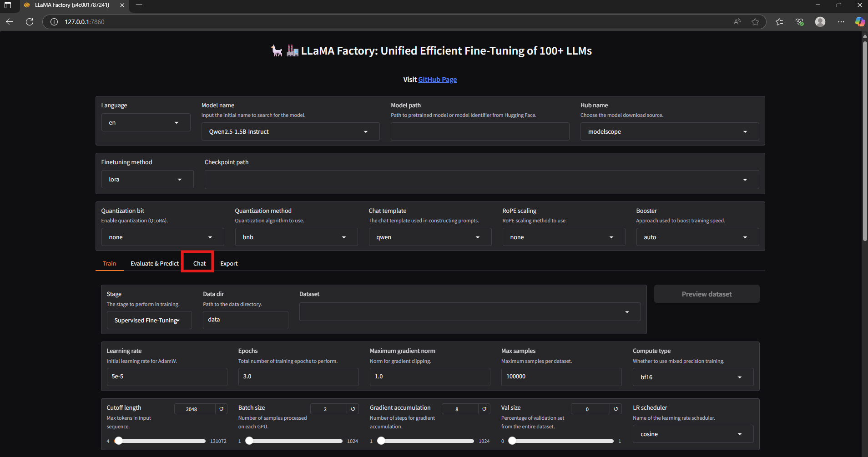Viewport: 868px width, 457px height.
Task: Open the Favorites list icon
Action: point(779,22)
